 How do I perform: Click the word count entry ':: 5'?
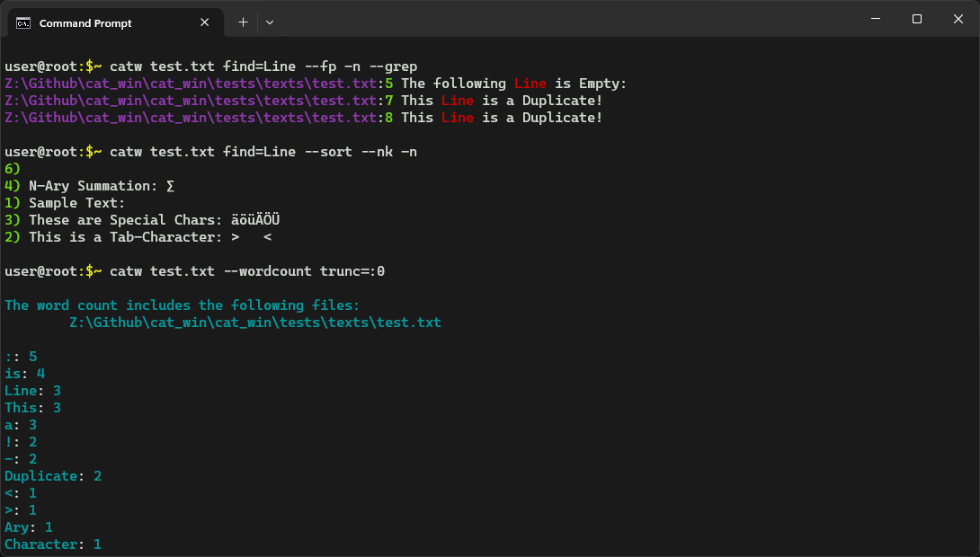[21, 357]
